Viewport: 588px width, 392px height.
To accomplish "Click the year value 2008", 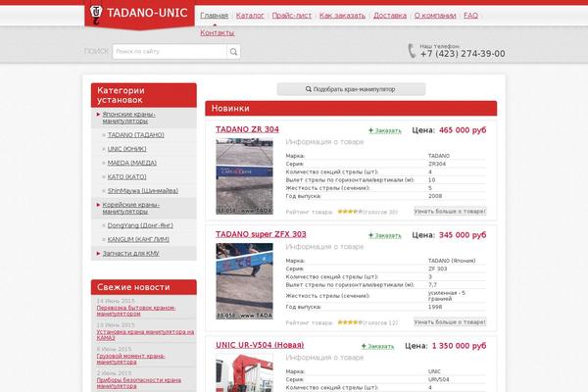I will [x=435, y=196].
